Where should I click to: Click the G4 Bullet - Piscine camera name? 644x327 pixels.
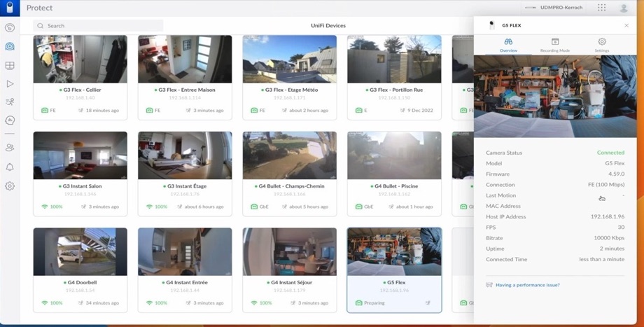tap(396, 186)
